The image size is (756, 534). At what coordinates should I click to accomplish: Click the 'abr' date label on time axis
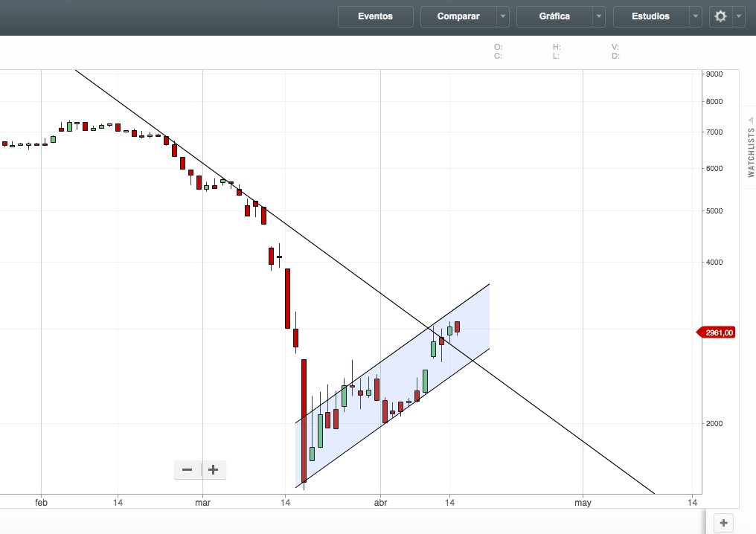(380, 503)
